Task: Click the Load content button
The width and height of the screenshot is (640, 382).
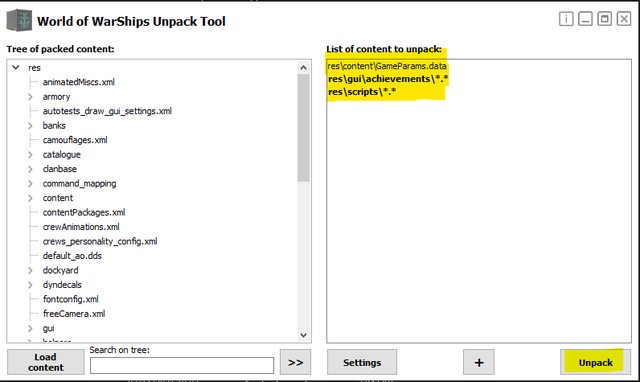Action: (x=46, y=362)
